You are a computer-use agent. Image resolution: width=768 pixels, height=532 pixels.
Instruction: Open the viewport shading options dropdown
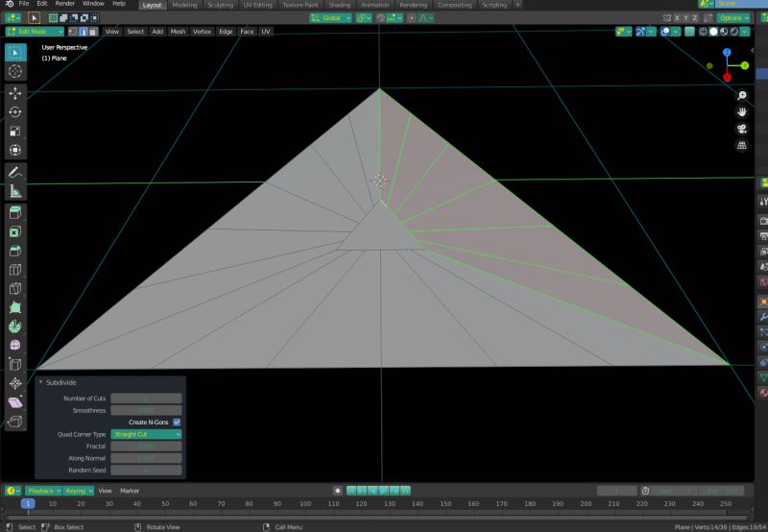tap(745, 32)
